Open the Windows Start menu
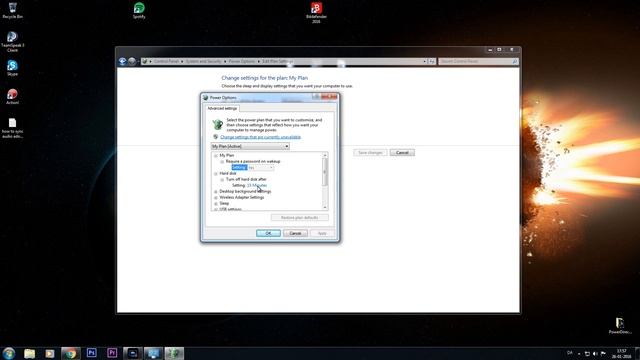Image resolution: width=640 pixels, height=360 pixels. point(9,353)
